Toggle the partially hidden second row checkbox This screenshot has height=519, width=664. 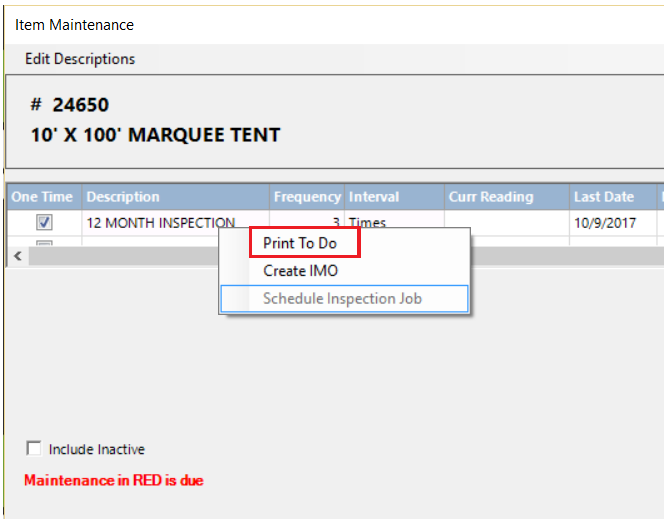pyautogui.click(x=45, y=243)
